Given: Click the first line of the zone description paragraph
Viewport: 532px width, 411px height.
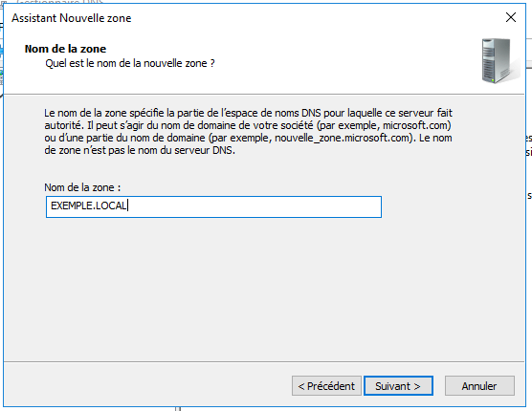Looking at the screenshot, I should tap(249, 113).
